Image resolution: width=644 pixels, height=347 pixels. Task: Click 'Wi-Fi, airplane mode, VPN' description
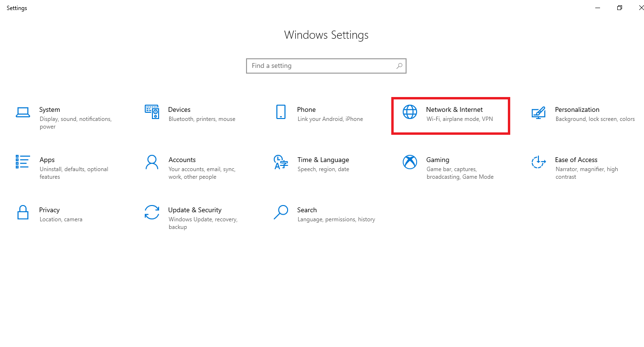point(460,119)
